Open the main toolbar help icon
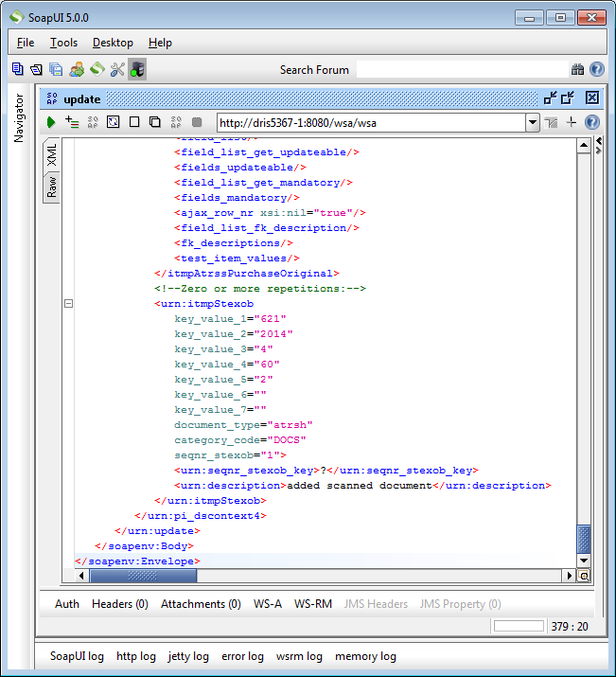This screenshot has width=616, height=677. point(597,69)
